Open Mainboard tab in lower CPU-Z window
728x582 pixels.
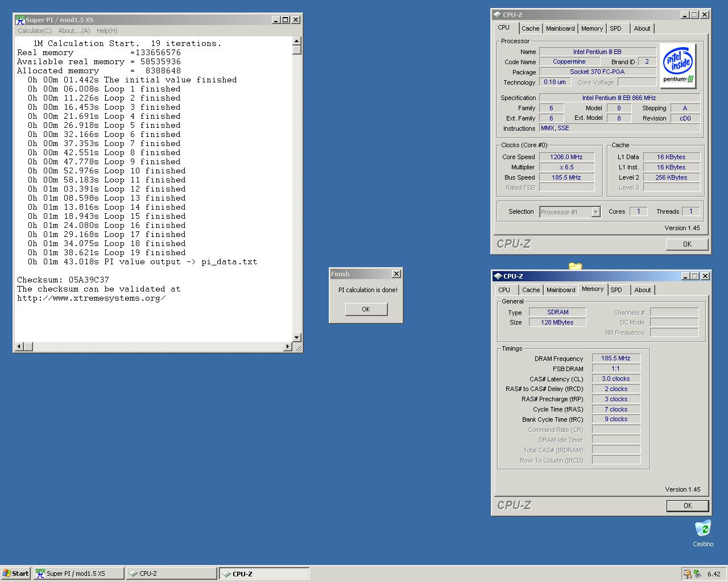pyautogui.click(x=561, y=290)
